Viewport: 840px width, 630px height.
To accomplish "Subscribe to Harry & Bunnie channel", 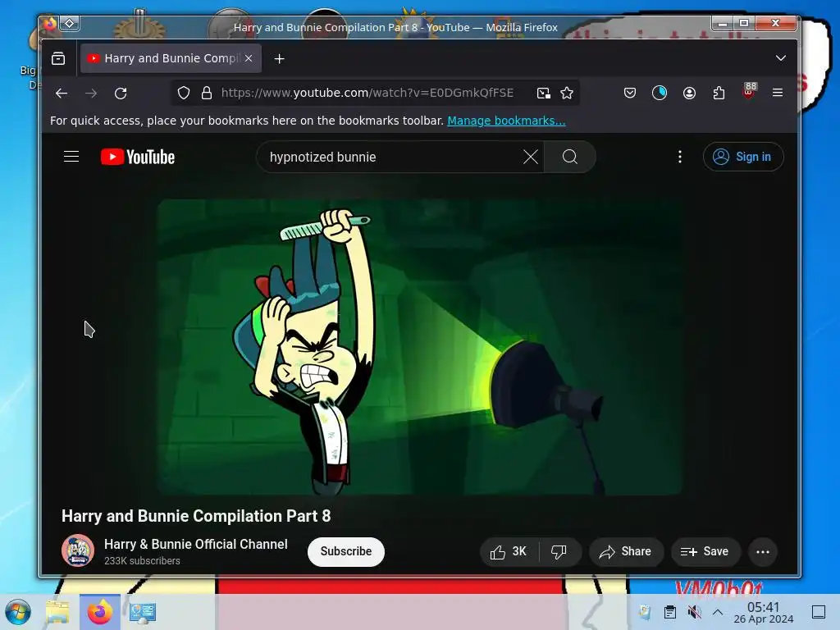I will pyautogui.click(x=346, y=551).
